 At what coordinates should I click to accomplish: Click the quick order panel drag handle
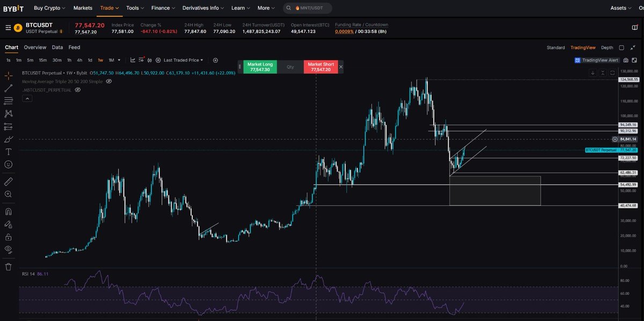[240, 67]
